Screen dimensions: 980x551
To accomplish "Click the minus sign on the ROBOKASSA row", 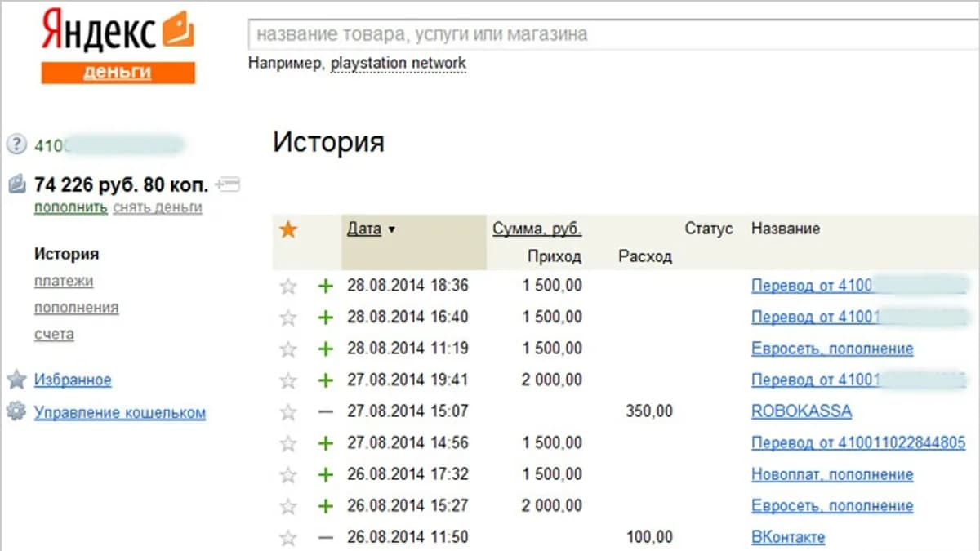I will click(x=326, y=412).
